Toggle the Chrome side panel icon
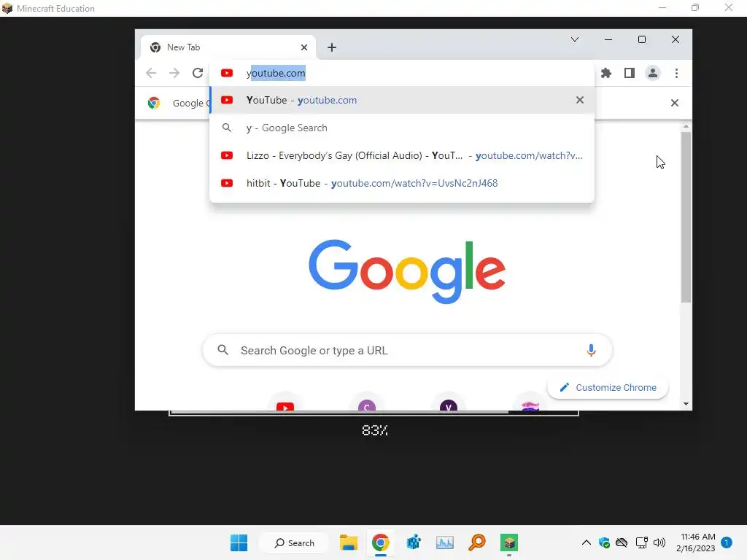The image size is (747, 560). click(x=630, y=73)
